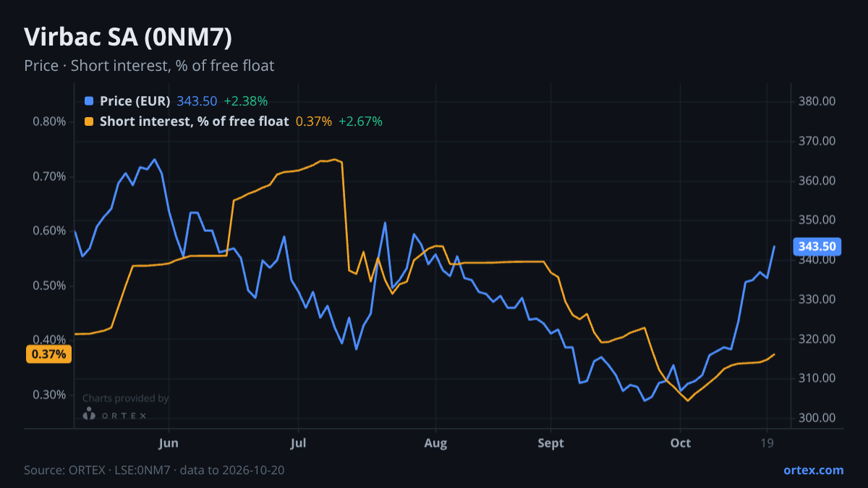Click the orange Short interest legend square
This screenshot has height=488, width=868.
point(89,121)
